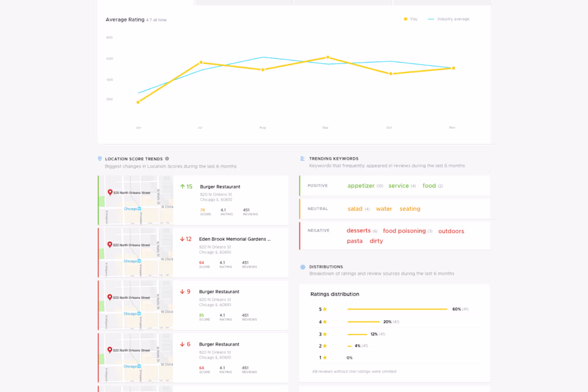Viewport: 588px width, 392px height.
Task: Toggle the You series in the chart legend
Action: click(410, 19)
